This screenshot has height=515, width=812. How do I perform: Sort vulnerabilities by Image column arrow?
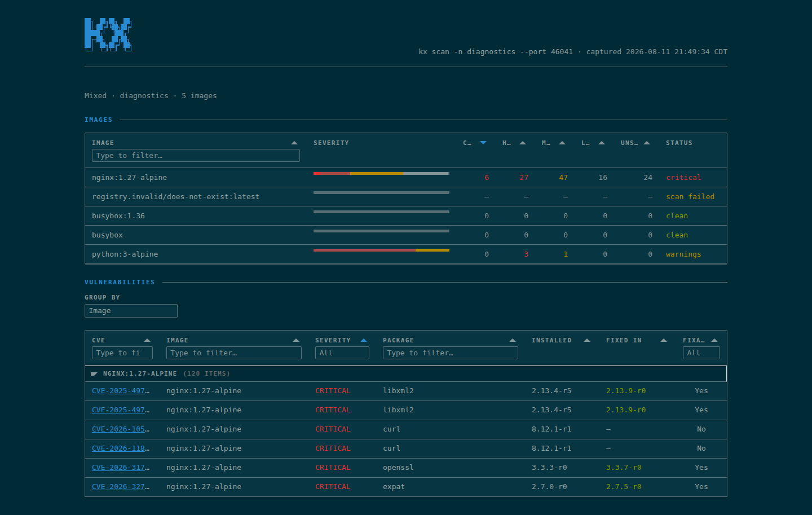296,340
